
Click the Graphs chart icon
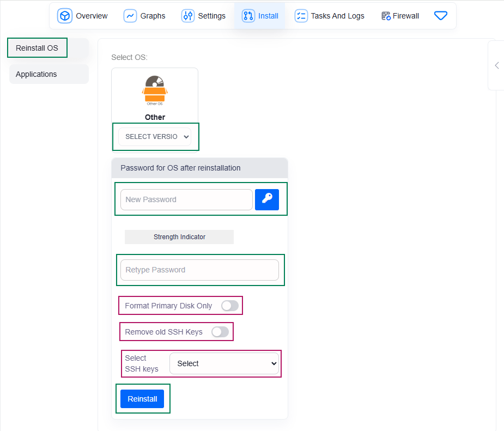(x=130, y=16)
